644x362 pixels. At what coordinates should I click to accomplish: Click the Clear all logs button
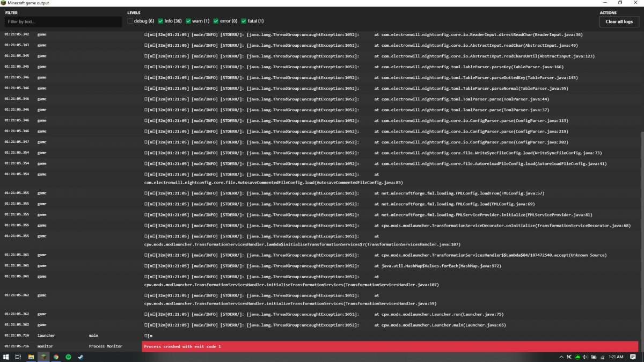[619, 22]
